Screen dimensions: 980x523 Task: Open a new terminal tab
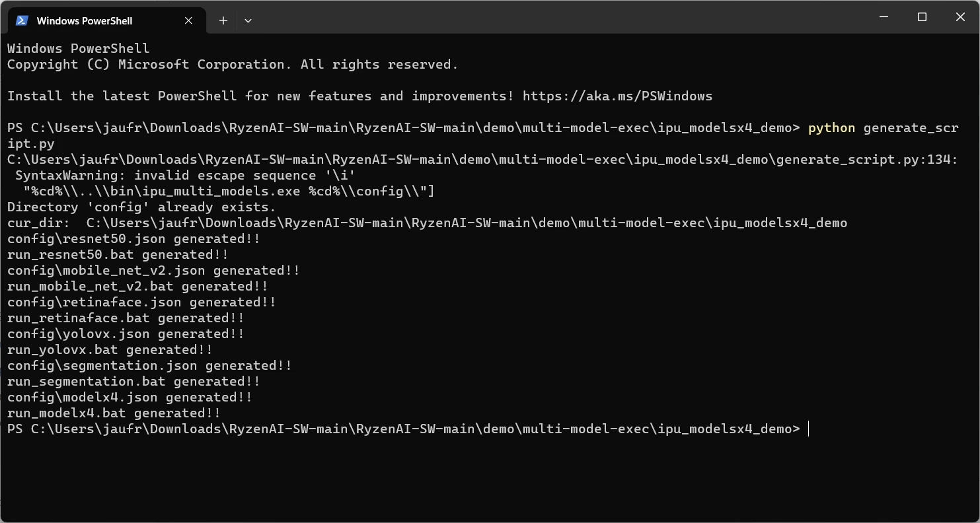[223, 20]
